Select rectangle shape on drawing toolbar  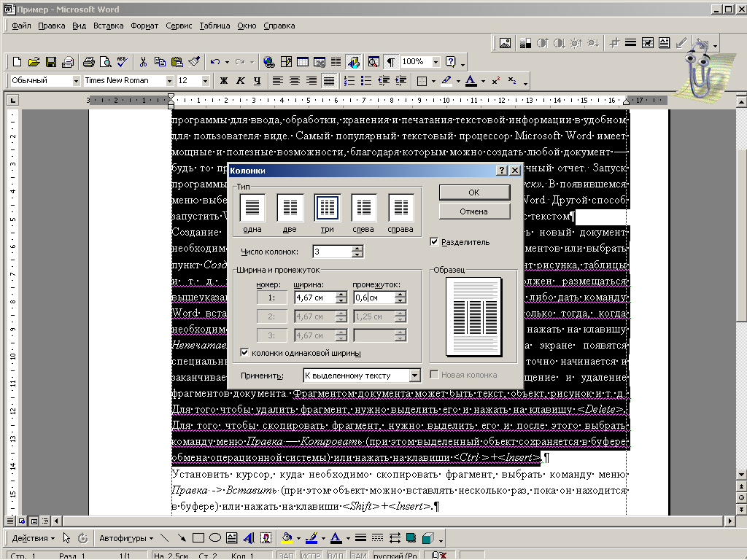[198, 538]
